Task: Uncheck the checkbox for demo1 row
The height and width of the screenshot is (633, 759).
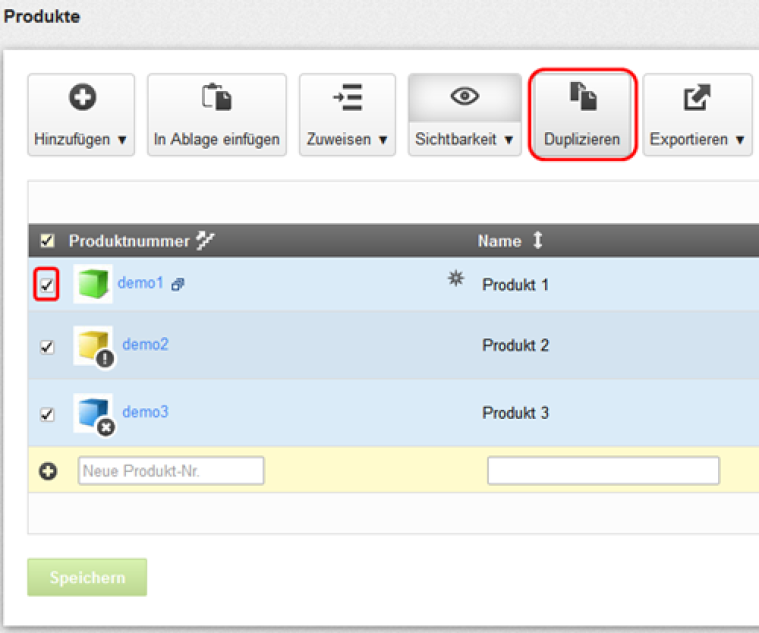Action: tap(47, 284)
